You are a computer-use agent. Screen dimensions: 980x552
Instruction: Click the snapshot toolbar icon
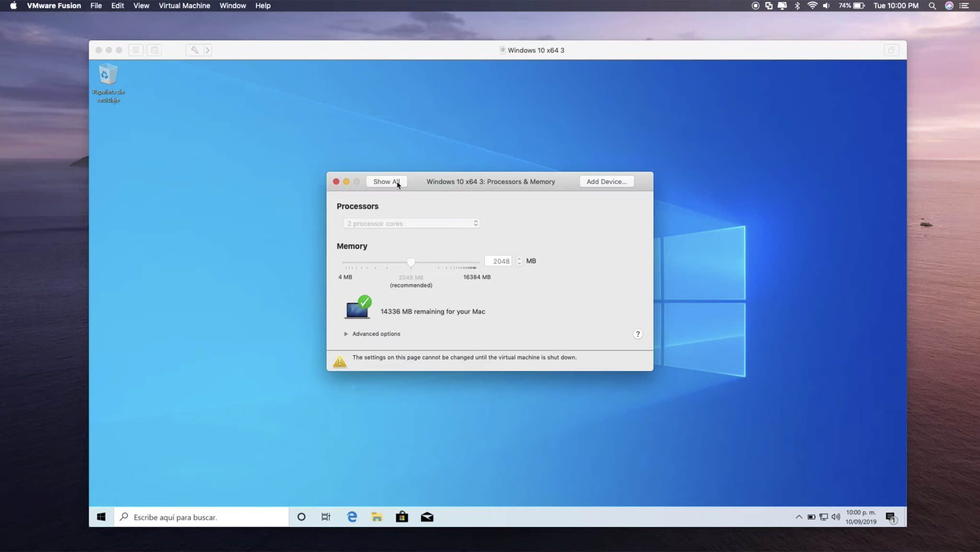pyautogui.click(x=154, y=50)
